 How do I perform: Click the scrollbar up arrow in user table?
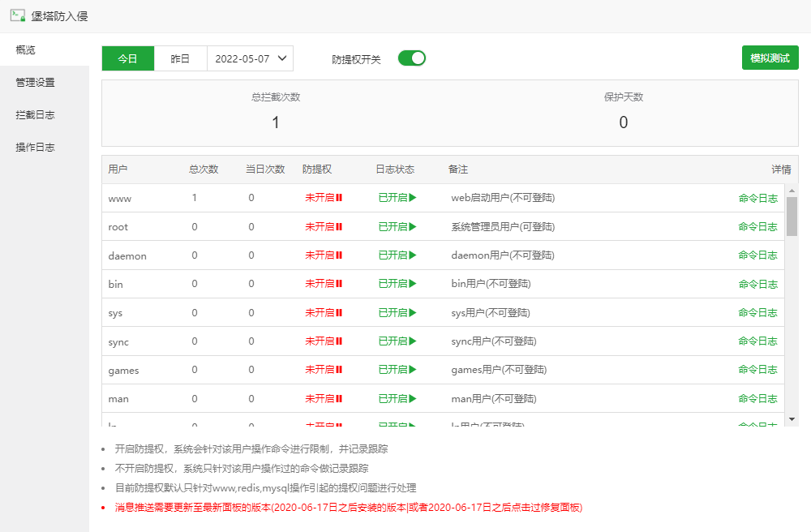coord(792,190)
